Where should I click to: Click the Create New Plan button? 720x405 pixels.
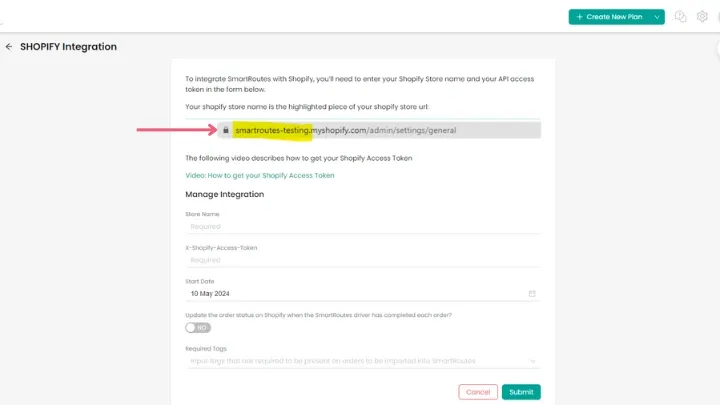point(610,17)
